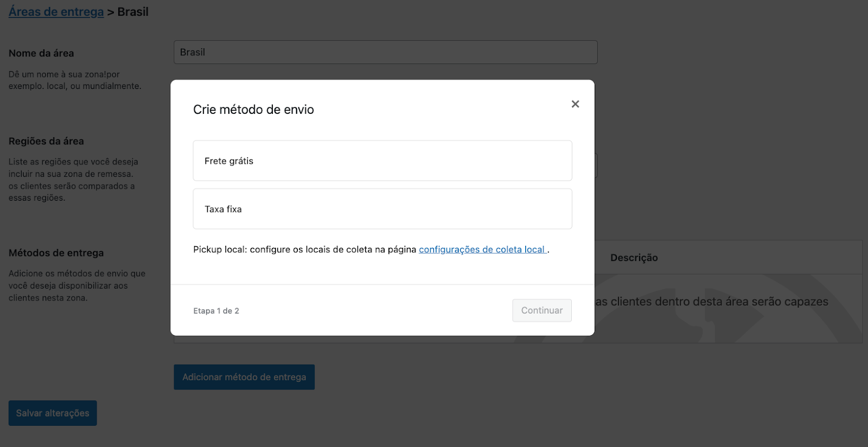Open Áreas de entrega breadcrumb link
This screenshot has width=868, height=447.
point(56,12)
